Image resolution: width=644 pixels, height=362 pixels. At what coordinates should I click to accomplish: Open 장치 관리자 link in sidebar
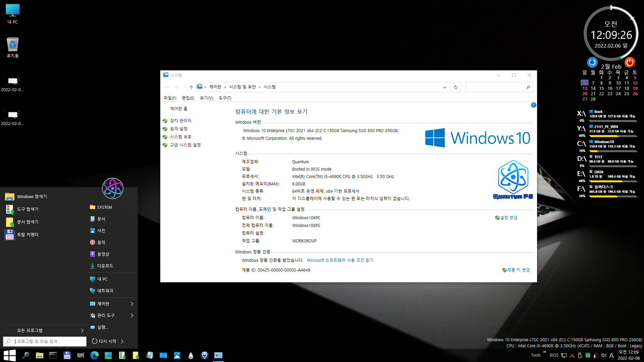point(181,121)
